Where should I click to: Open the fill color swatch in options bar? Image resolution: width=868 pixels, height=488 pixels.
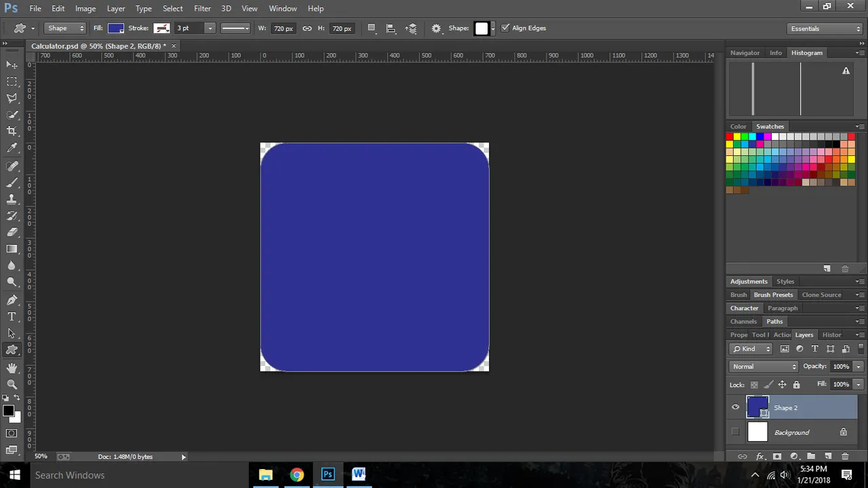(116, 28)
